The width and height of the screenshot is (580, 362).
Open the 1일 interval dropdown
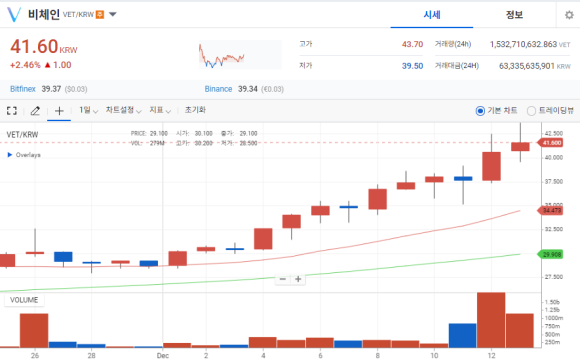(88, 110)
